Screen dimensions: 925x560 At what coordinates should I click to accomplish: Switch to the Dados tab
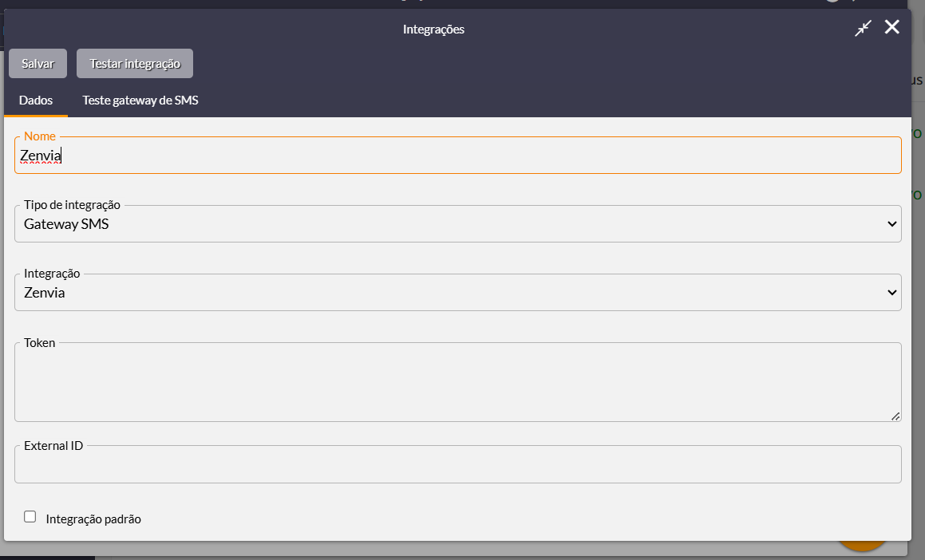pos(36,101)
